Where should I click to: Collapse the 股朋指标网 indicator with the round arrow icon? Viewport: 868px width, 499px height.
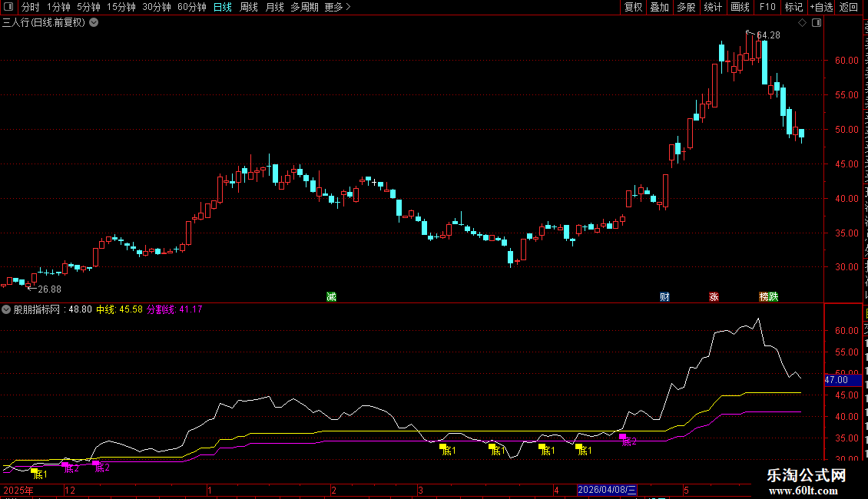[x=6, y=309]
